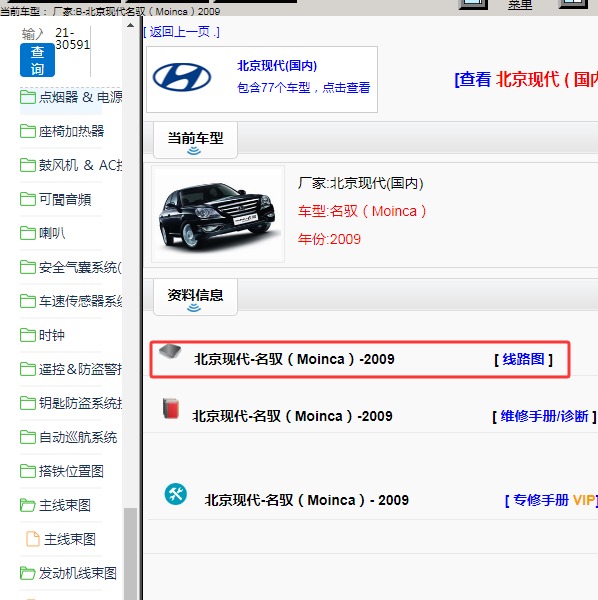Click the folder icon beside 座椅加热器
The width and height of the screenshot is (598, 600).
(x=28, y=131)
